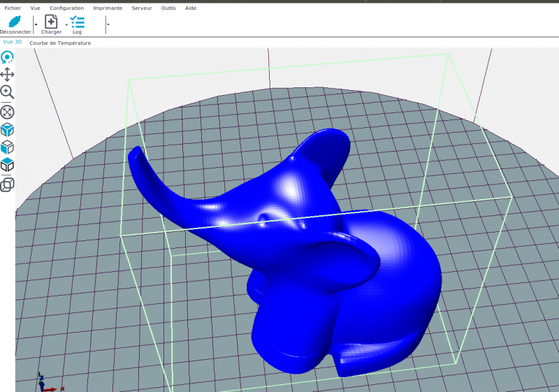Screen dimensions: 559x392
Task: Select the rotate view tool
Action: (7, 57)
